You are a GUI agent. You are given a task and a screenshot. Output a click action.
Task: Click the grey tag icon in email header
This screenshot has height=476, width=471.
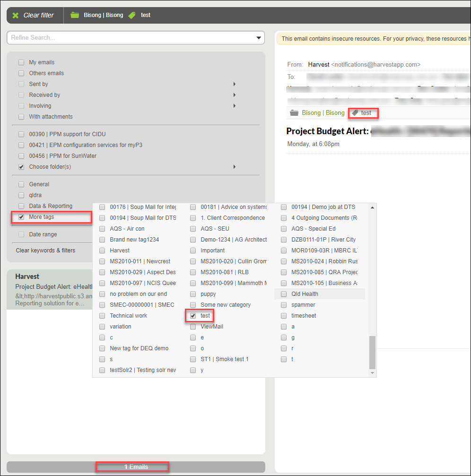(355, 113)
